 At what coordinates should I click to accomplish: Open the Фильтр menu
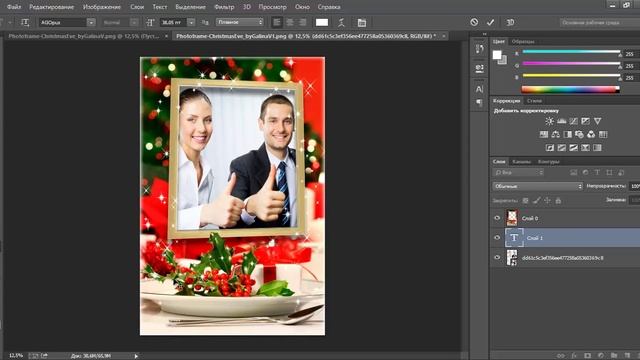(x=224, y=7)
